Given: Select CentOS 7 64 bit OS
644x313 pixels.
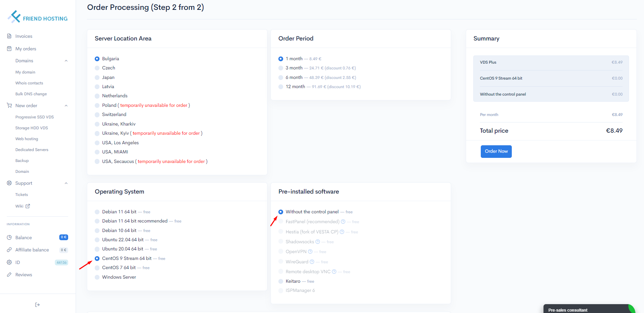Looking at the screenshot, I should 97,268.
